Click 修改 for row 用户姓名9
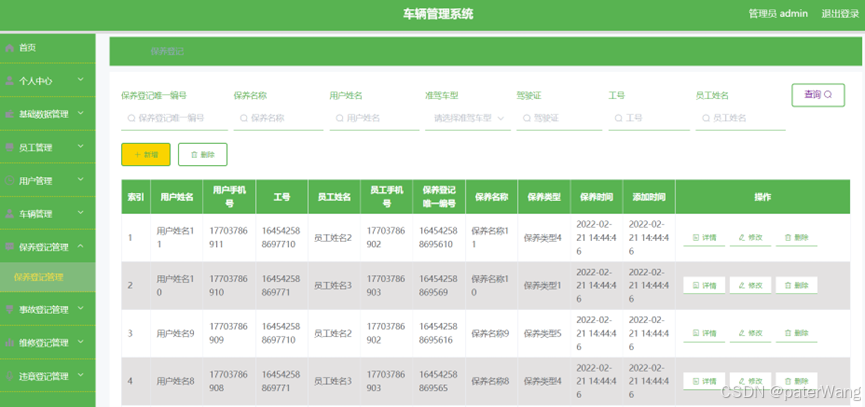865x407 pixels. [750, 333]
